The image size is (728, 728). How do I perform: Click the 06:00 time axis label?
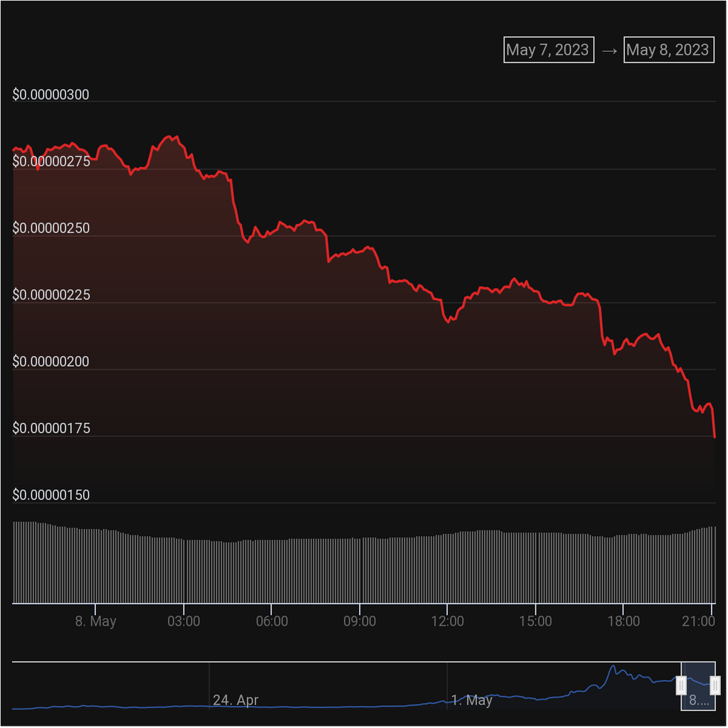[272, 621]
